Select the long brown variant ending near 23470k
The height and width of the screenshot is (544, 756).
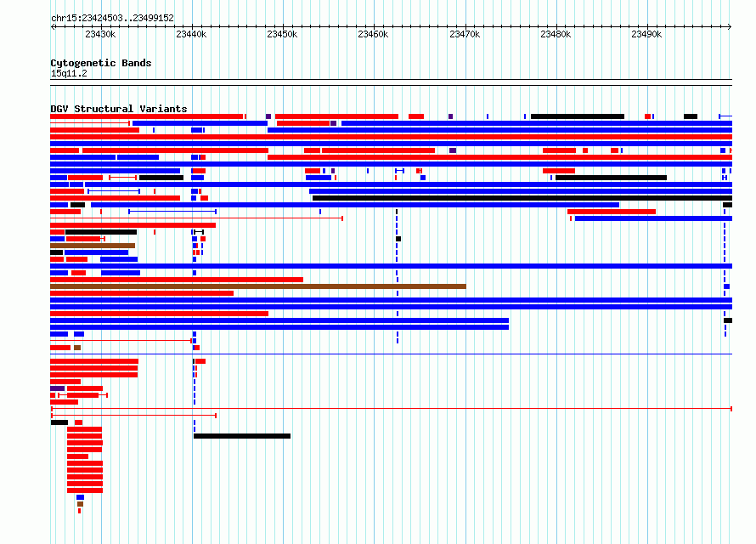258,286
